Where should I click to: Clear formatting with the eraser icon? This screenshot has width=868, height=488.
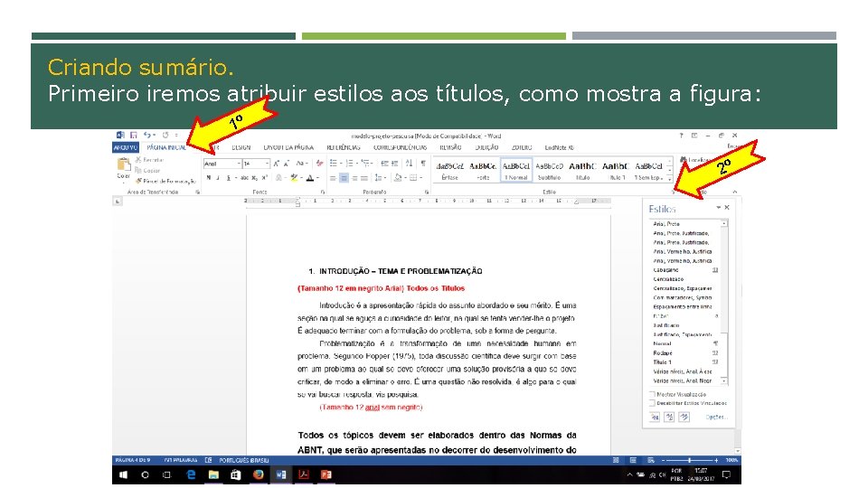pos(319,164)
